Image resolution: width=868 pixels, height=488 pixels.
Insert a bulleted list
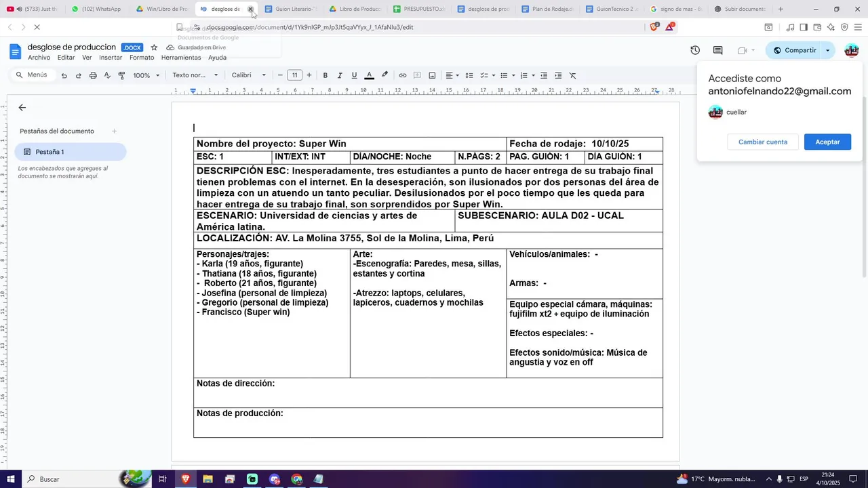504,75
